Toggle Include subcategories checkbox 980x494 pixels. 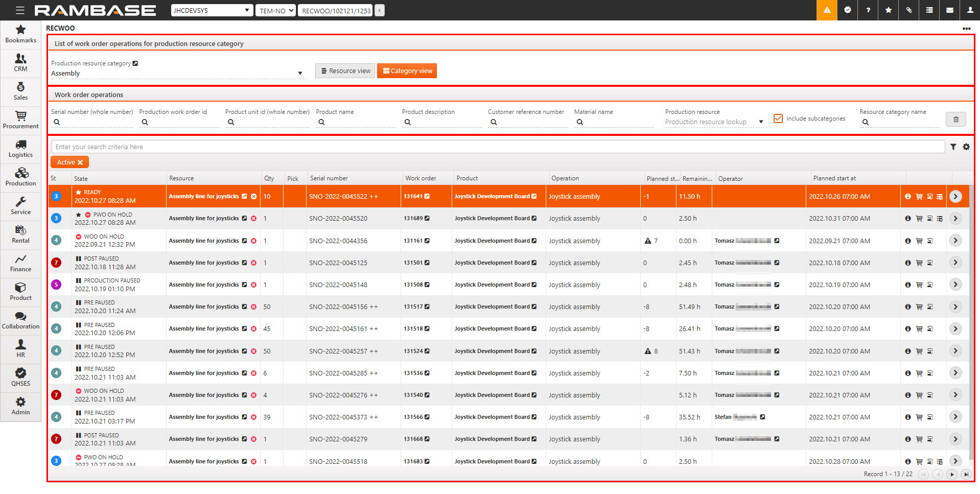tap(778, 119)
